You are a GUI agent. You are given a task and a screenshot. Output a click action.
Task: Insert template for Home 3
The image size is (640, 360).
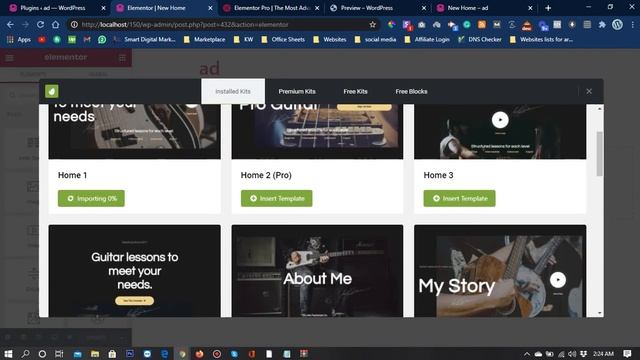(459, 198)
